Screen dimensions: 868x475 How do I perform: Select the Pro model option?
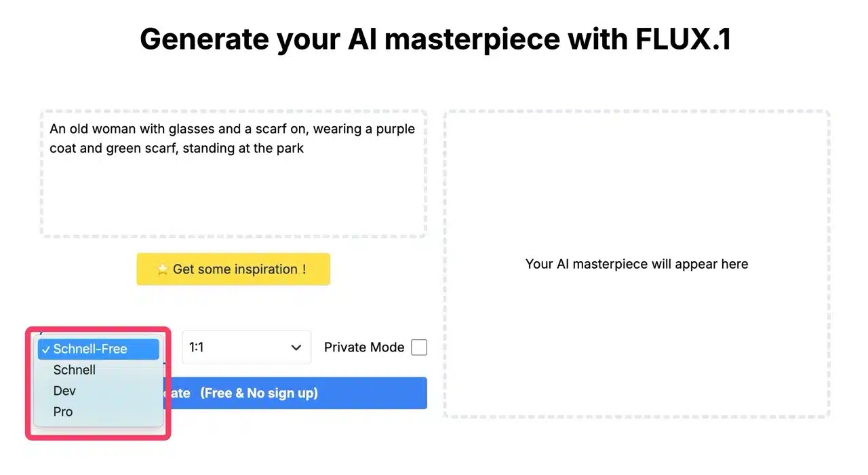pos(63,412)
